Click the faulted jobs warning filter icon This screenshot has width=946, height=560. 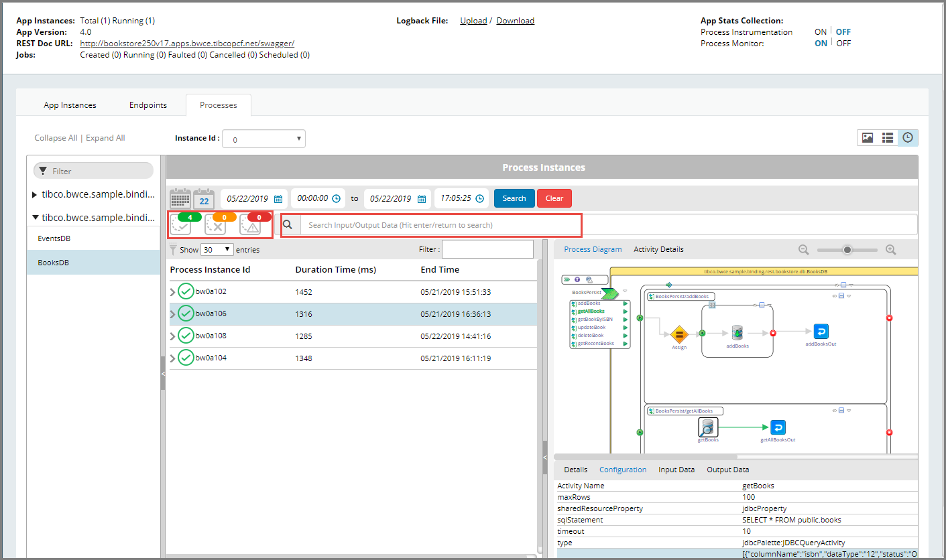click(250, 224)
